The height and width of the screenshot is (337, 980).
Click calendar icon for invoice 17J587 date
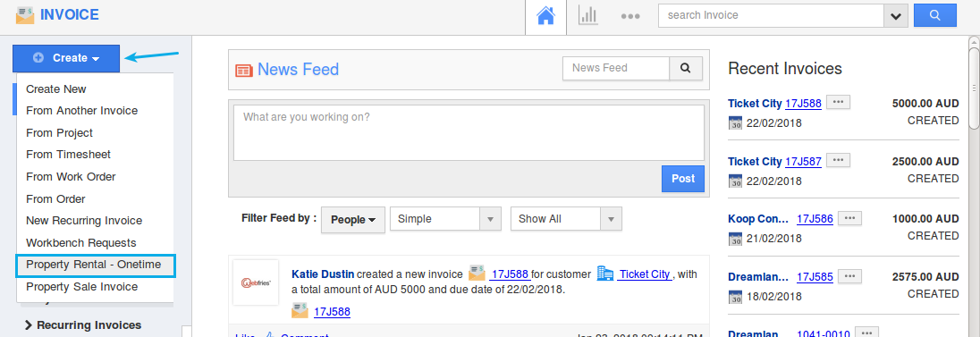(736, 181)
